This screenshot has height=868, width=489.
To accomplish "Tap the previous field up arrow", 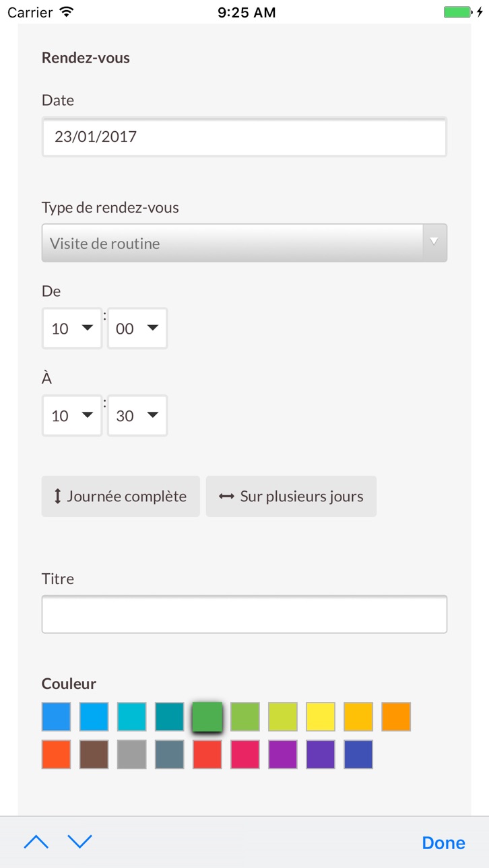I will [36, 842].
